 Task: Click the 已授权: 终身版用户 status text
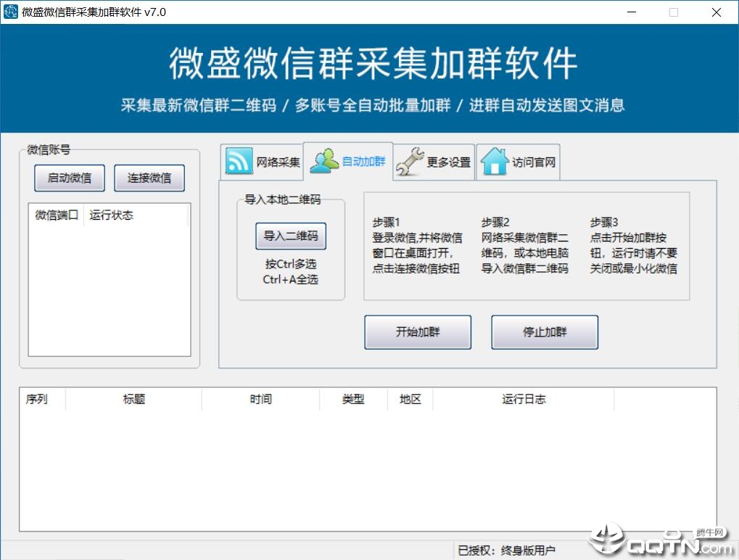[x=506, y=550]
